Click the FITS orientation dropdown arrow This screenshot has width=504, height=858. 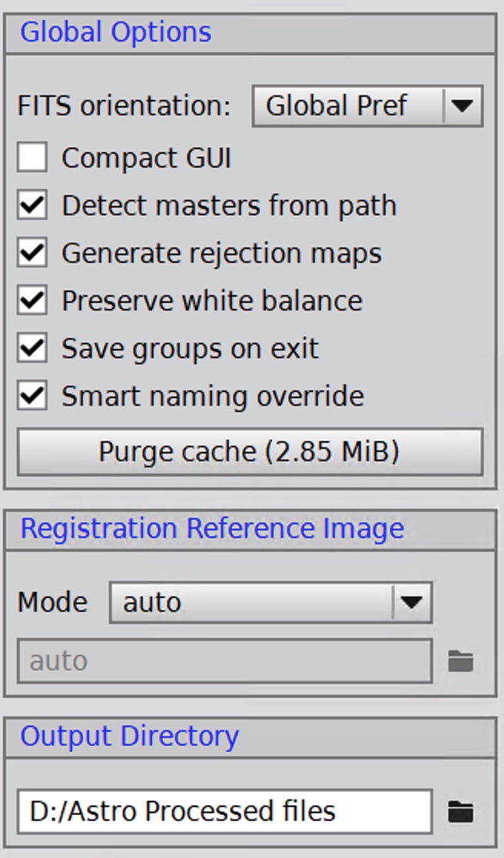(463, 105)
